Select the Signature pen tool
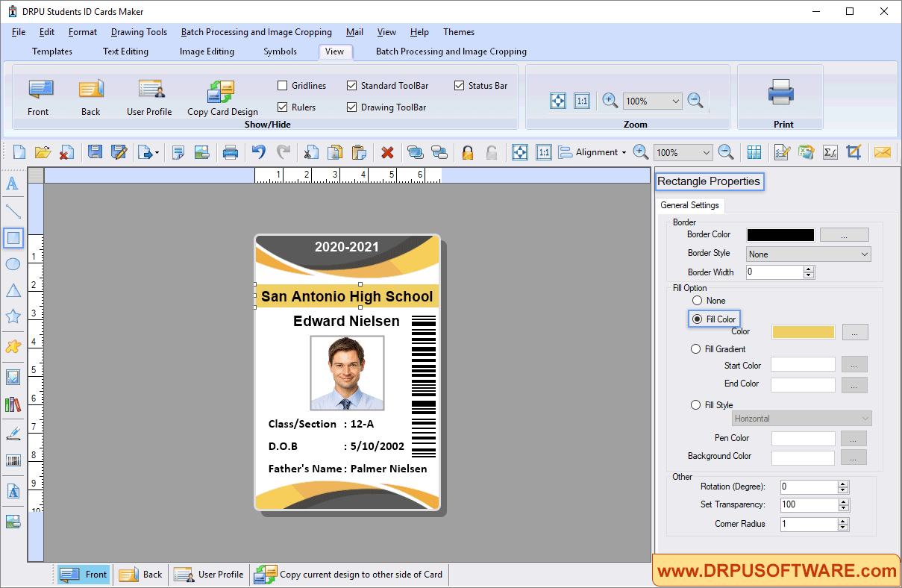Viewport: 902px width, 588px height. tap(13, 433)
